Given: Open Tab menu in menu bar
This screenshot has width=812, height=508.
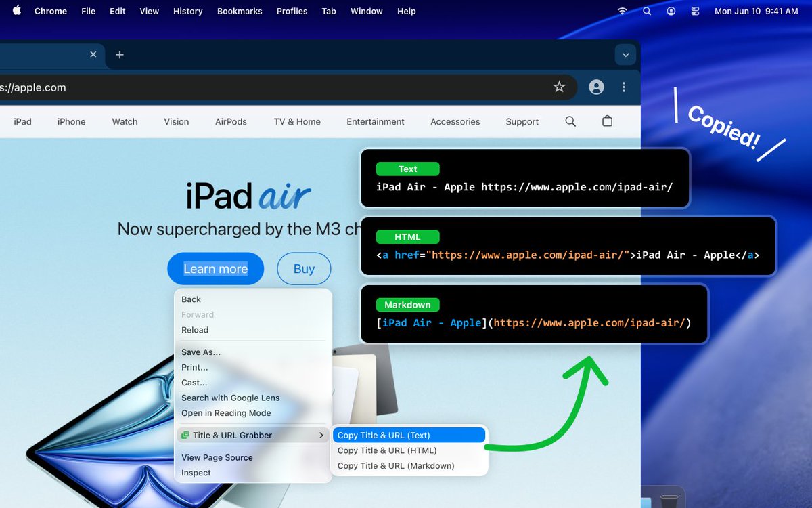Looking at the screenshot, I should click(x=329, y=11).
